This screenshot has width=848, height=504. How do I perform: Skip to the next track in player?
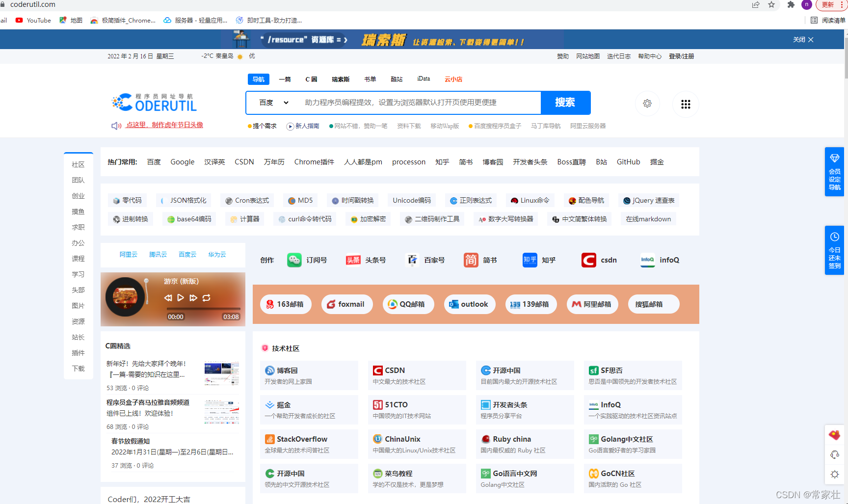point(193,298)
